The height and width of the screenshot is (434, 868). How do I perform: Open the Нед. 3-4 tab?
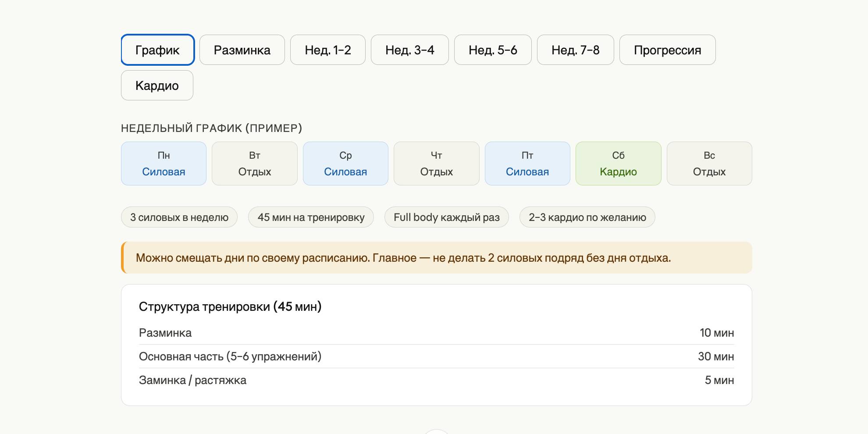pos(409,50)
